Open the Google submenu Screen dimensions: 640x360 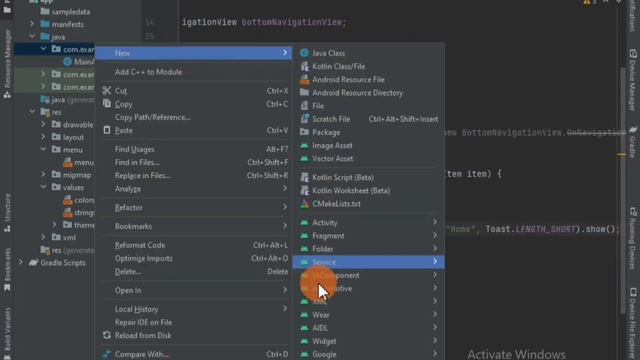pos(369,354)
